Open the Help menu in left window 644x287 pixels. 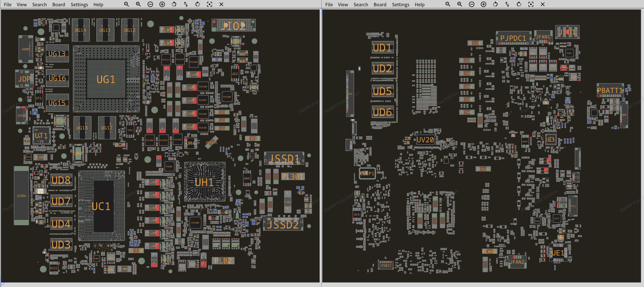coord(98,5)
